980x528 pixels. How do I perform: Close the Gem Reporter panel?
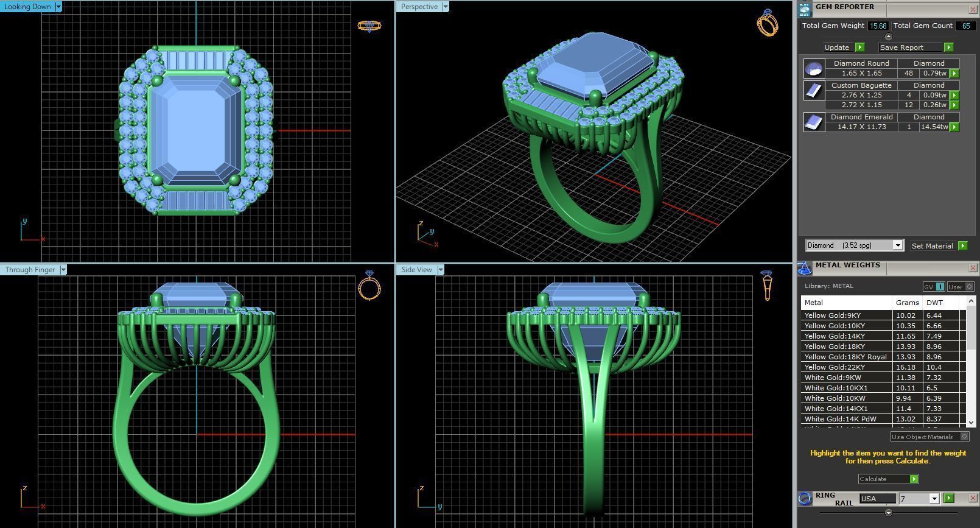click(973, 10)
